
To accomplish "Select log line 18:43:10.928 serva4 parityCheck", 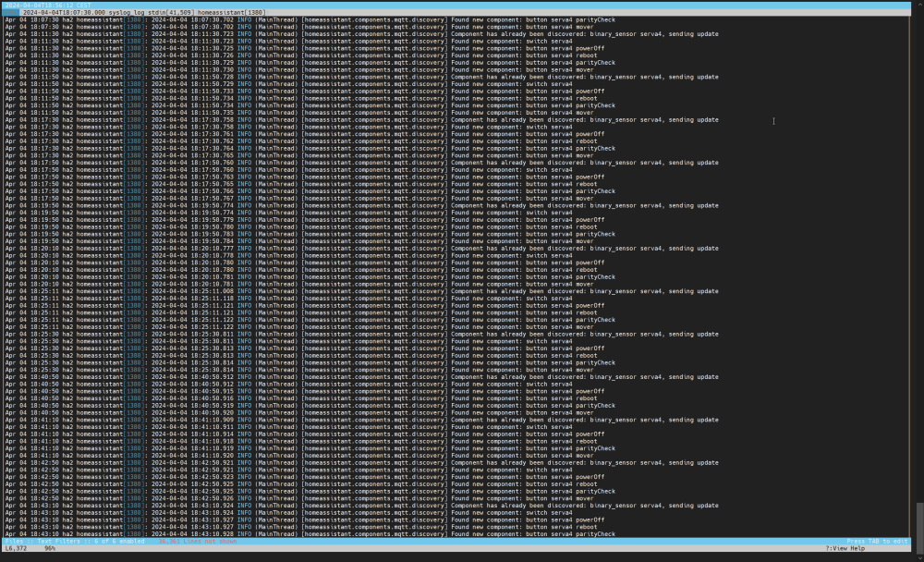I will click(x=310, y=534).
